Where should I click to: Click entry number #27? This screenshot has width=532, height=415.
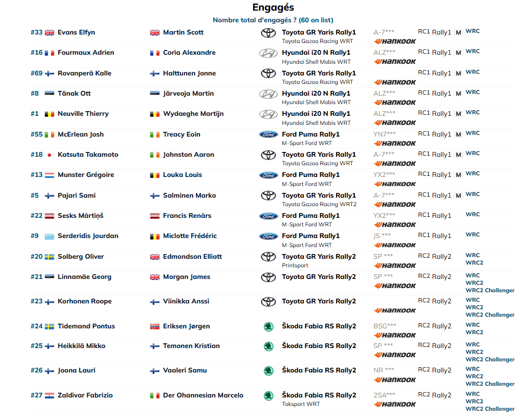click(37, 395)
